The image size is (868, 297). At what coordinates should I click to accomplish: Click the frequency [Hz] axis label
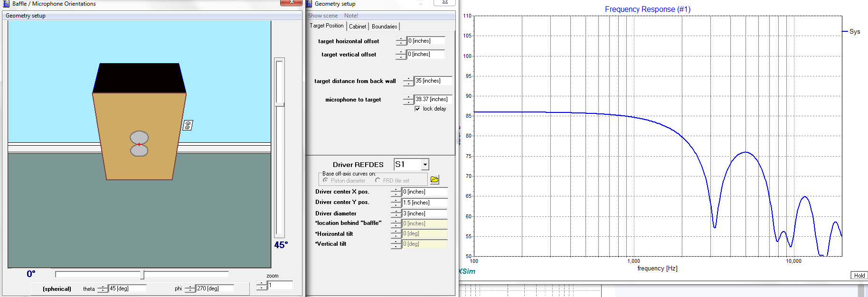[x=657, y=269]
